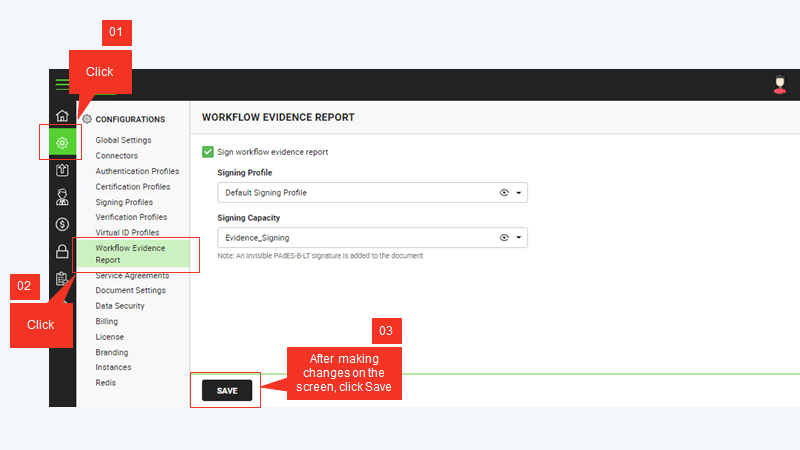
Task: Open Connectors configuration
Action: pos(116,156)
